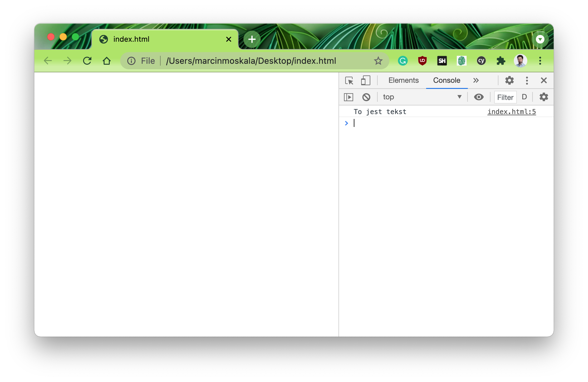This screenshot has height=382, width=588.
Task: Reload the index.html page
Action: 87,61
